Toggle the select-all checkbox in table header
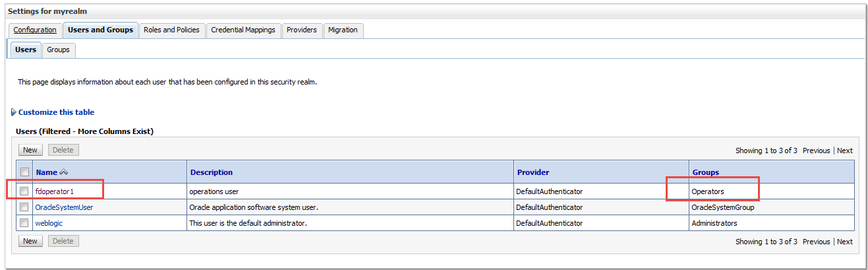 (x=24, y=172)
